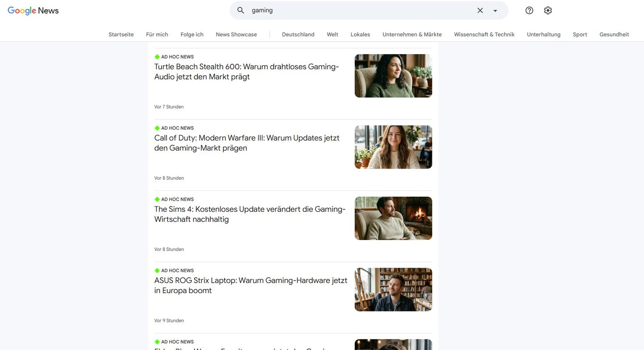Screen dimensions: 644x350
Task: Click the green AD HOC NEWS icon on the Turtle Beach article
Action: coord(157,57)
